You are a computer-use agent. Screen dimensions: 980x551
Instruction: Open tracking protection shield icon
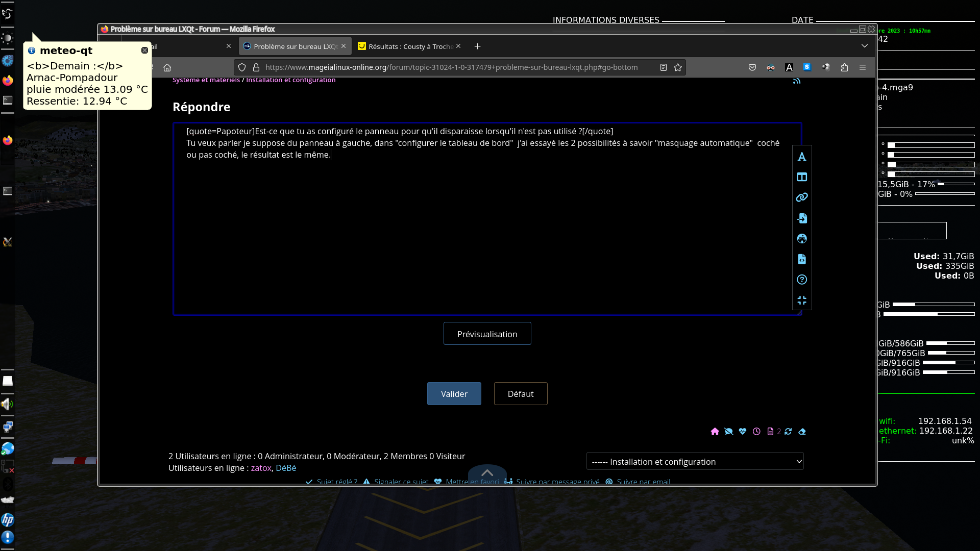pyautogui.click(x=242, y=67)
